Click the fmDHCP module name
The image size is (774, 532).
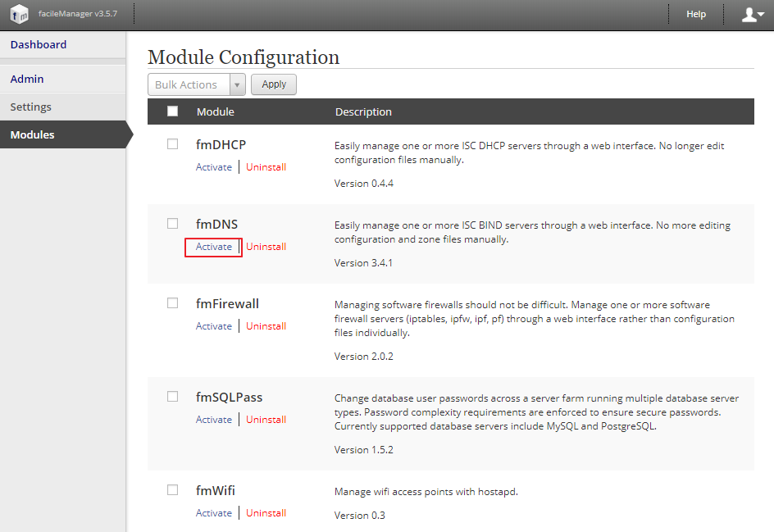click(x=221, y=144)
